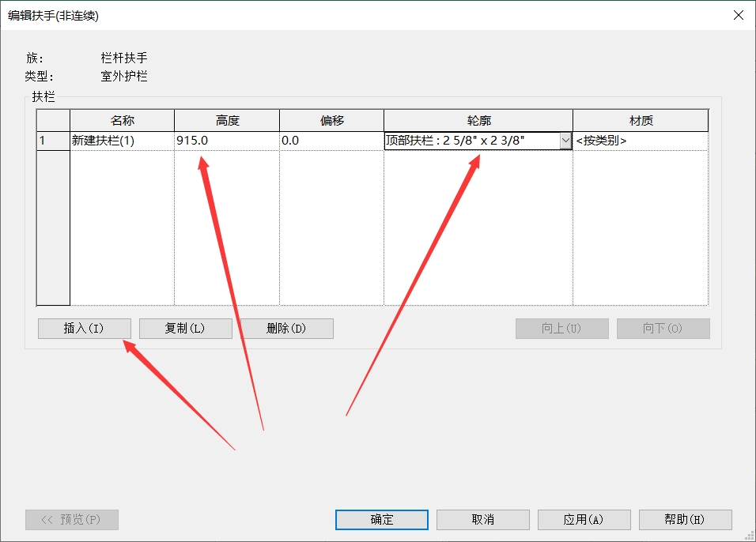Click the 轮廓 column header

click(x=478, y=121)
